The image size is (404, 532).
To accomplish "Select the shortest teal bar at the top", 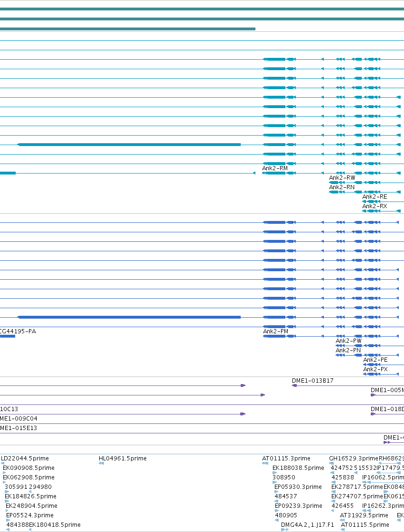I will pyautogui.click(x=127, y=29).
